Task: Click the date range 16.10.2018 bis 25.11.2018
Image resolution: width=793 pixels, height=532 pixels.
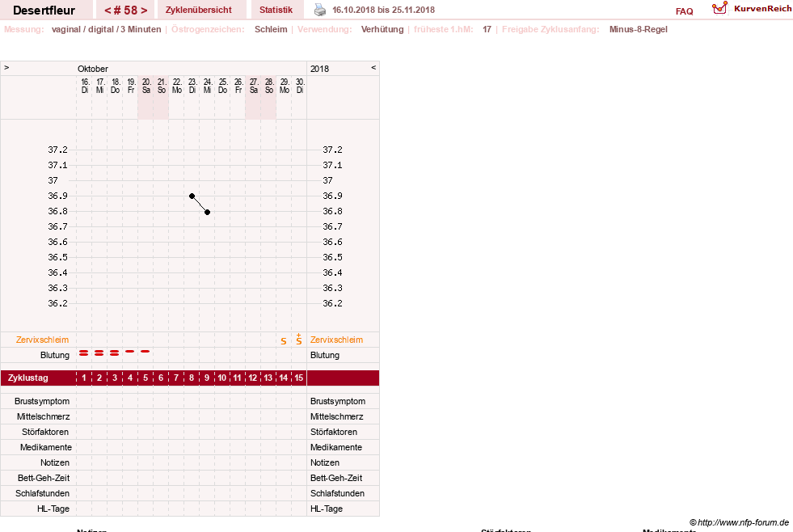Action: (383, 10)
